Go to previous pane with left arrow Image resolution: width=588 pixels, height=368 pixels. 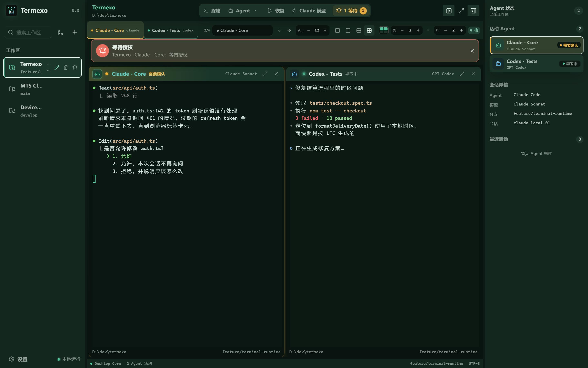(280, 30)
